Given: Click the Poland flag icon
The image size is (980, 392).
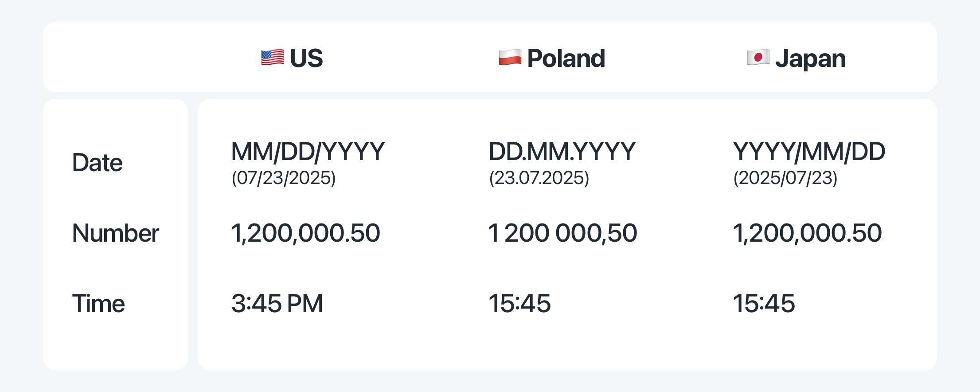Looking at the screenshot, I should [510, 58].
